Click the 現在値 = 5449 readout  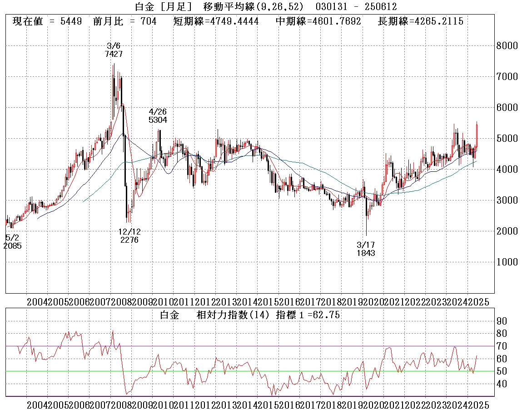pos(47,21)
